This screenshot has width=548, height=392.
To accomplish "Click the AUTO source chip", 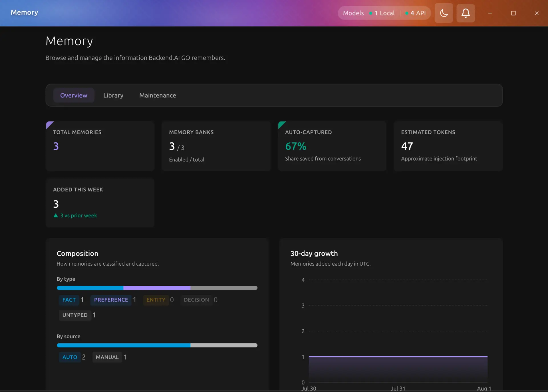I will (70, 357).
